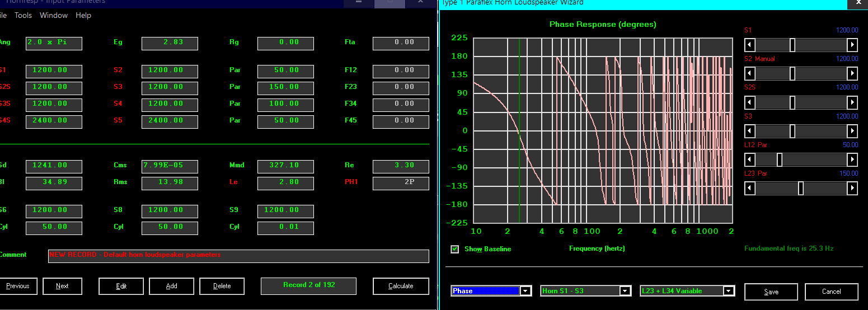Click the S8 area field
The height and width of the screenshot is (310, 868).
click(x=170, y=211)
